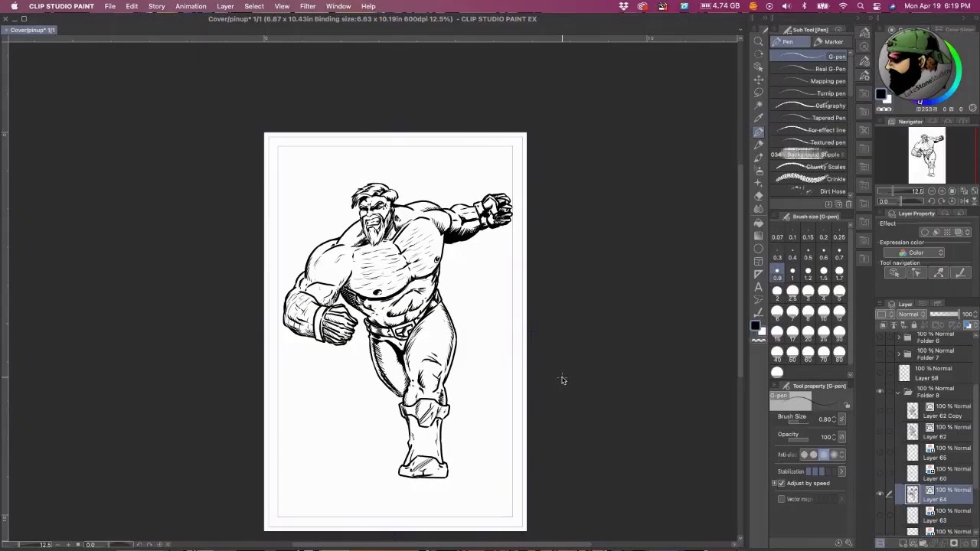Toggle Adjust by speed checkbox

click(x=782, y=484)
